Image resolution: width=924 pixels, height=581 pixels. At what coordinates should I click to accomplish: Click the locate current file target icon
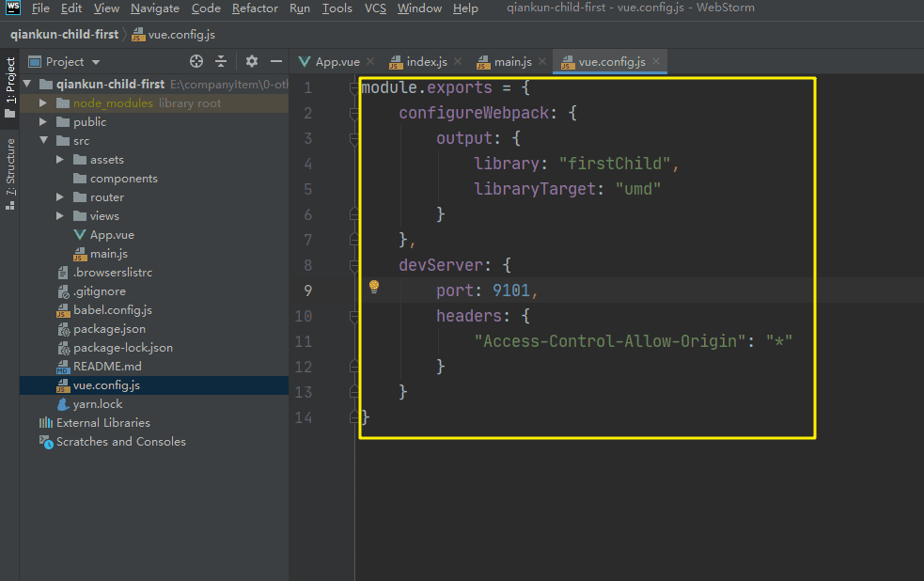tap(196, 62)
